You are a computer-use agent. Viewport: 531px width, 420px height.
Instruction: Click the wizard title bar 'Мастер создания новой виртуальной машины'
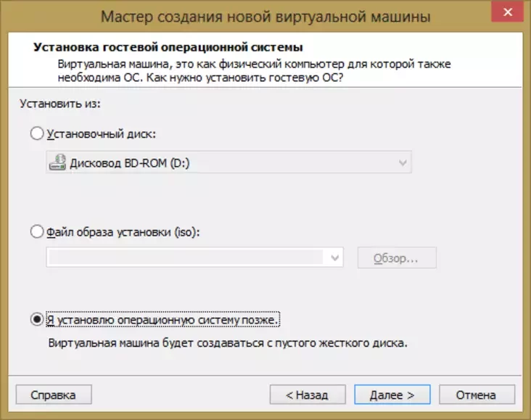click(264, 15)
